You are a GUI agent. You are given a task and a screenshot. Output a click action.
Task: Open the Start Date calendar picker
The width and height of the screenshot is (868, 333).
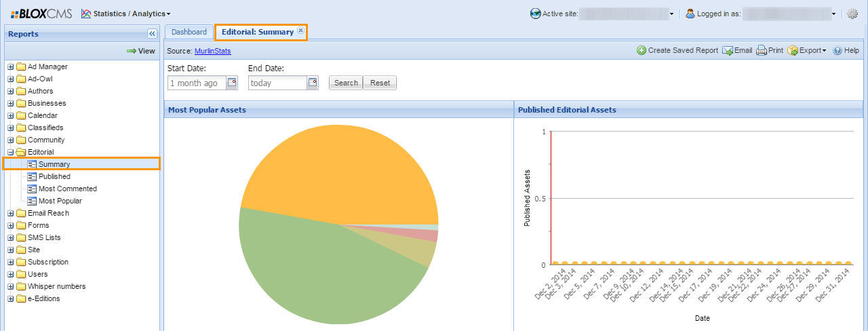click(232, 83)
